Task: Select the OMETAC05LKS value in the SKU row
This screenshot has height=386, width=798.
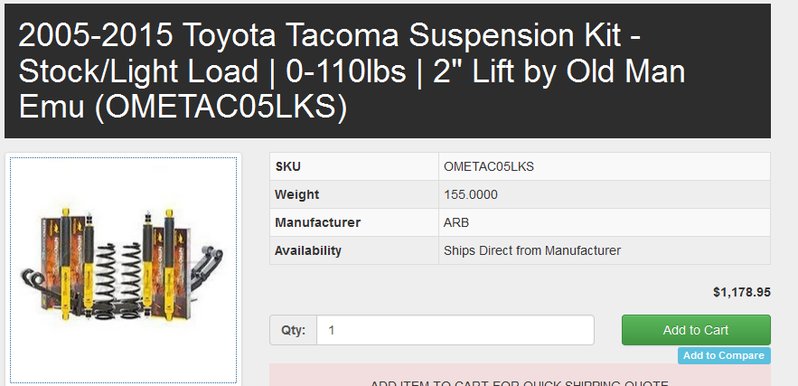Action: [x=489, y=167]
